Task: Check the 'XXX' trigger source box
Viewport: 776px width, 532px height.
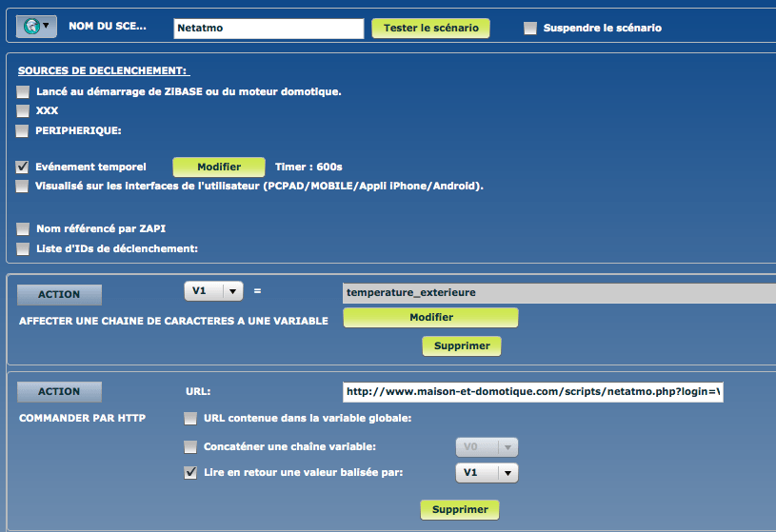Action: [x=23, y=110]
